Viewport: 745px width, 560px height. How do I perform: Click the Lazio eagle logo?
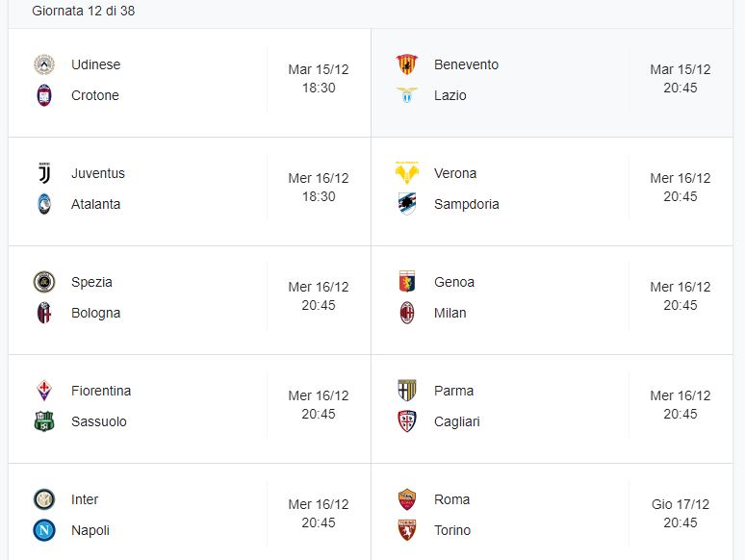coord(407,95)
